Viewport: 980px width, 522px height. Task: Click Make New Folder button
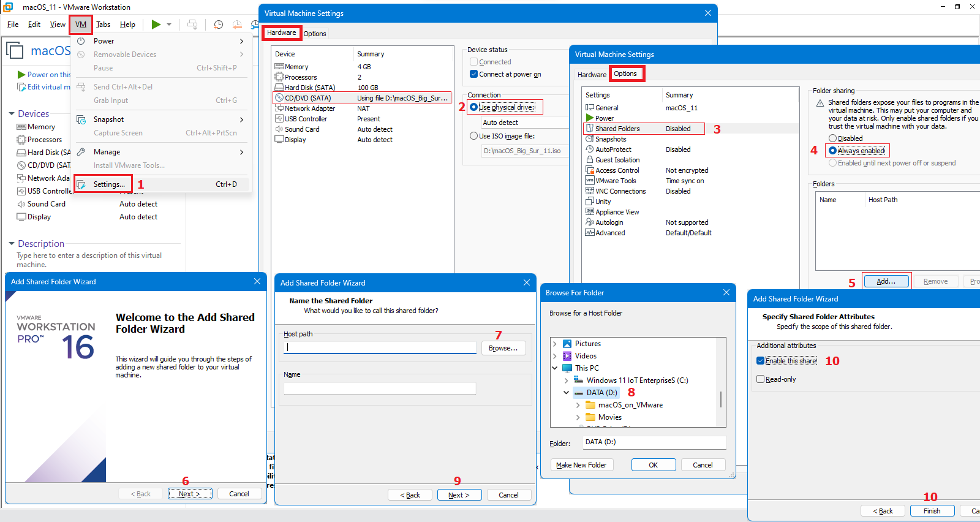tap(581, 465)
